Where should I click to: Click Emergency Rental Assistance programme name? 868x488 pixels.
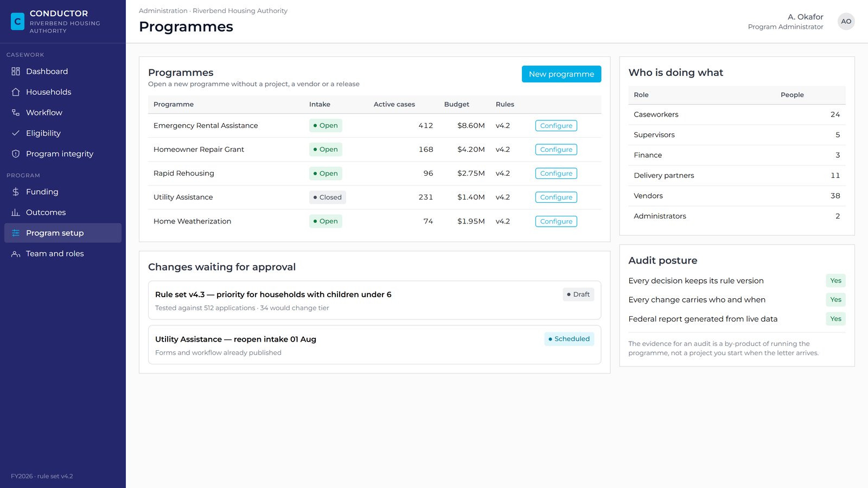(206, 125)
